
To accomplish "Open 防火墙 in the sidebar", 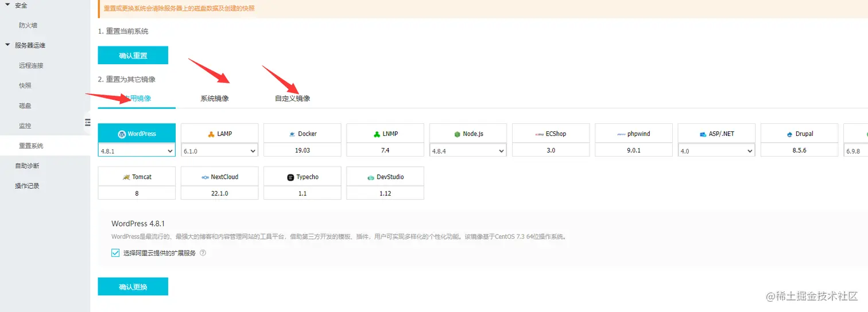I will click(29, 25).
